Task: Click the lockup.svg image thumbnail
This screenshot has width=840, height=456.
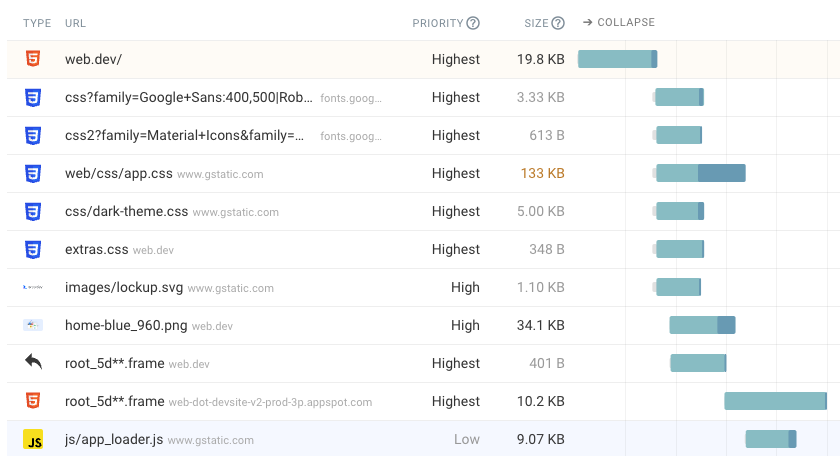Action: click(x=33, y=287)
